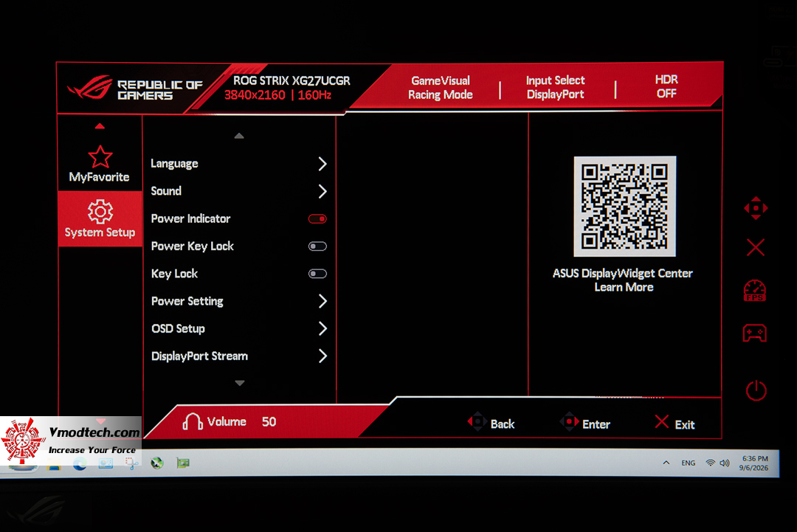Screen dimensions: 797x532
Task: Click the 3840x2160 160Hz resolution text
Action: pos(277,95)
